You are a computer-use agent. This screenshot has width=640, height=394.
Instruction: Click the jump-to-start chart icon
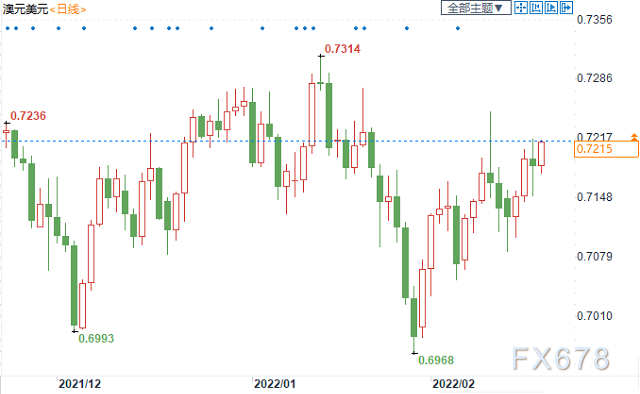pos(536,8)
